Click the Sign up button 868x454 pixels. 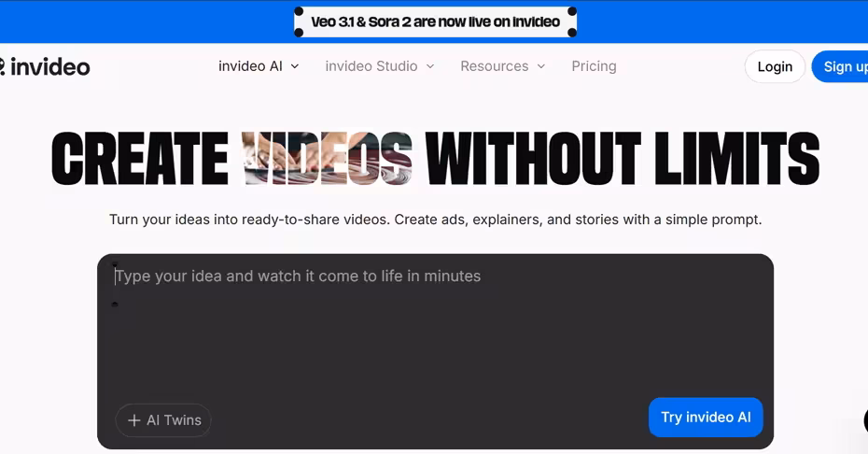point(840,66)
